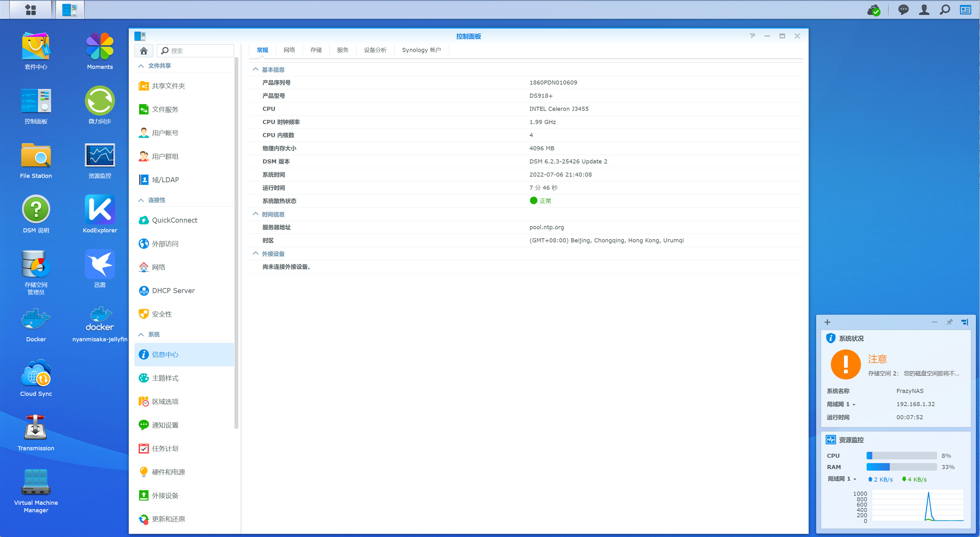Click the Control Panel taskbar button

pos(70,9)
